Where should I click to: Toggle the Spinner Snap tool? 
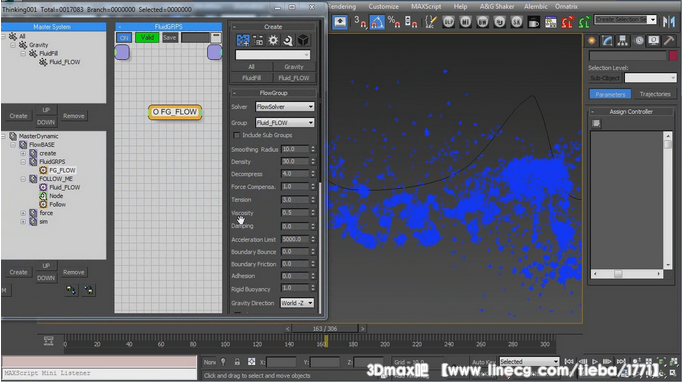[x=411, y=22]
